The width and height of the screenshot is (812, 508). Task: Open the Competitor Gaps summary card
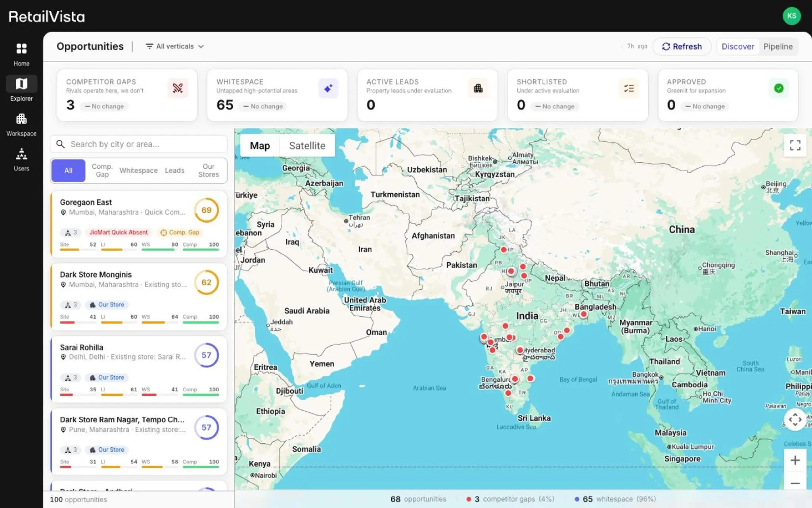point(127,95)
